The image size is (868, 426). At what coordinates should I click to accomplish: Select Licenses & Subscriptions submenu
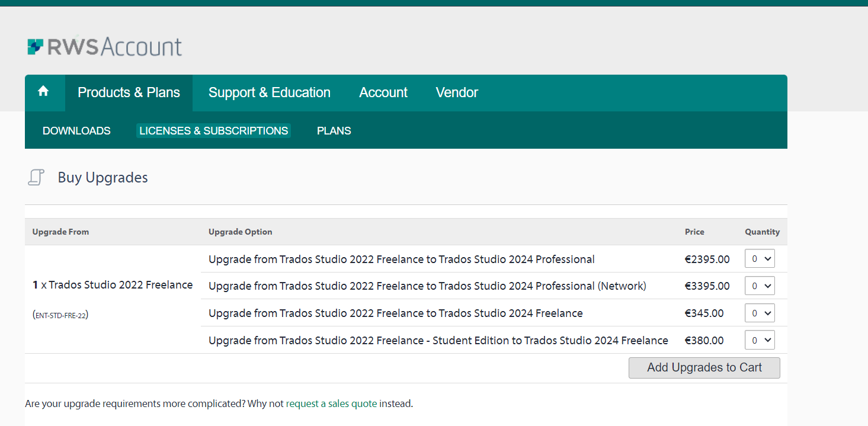[x=214, y=131]
